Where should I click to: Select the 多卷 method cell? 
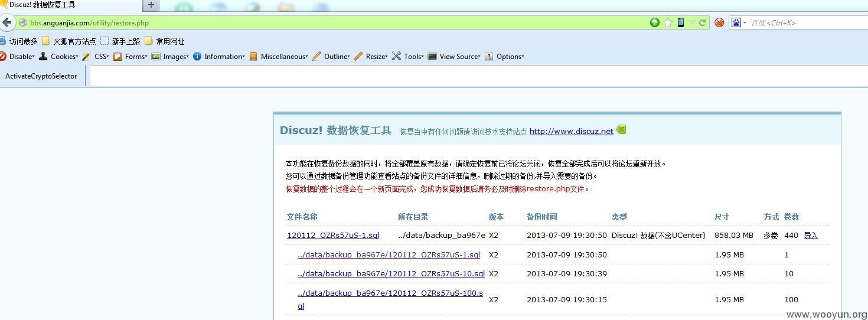[771, 236]
